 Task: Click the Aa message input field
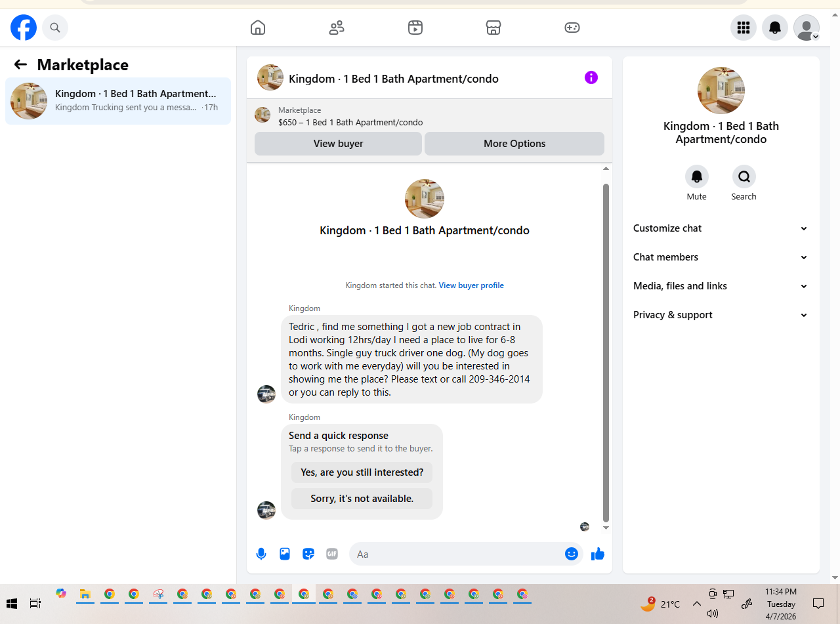457,554
